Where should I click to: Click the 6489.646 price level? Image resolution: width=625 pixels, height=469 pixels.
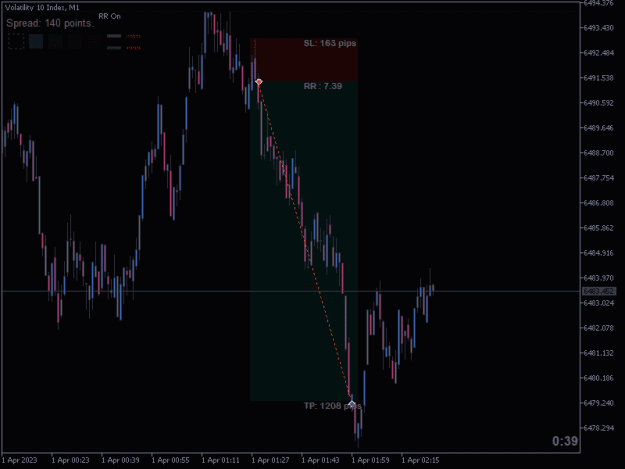[599, 128]
